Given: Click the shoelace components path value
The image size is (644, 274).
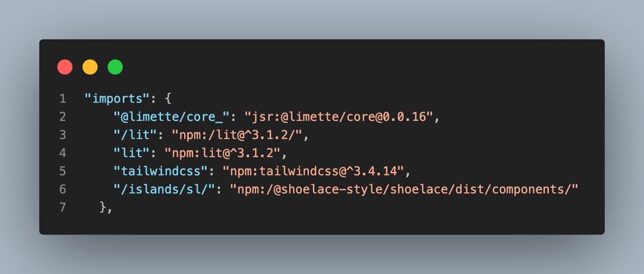Looking at the screenshot, I should [x=404, y=190].
